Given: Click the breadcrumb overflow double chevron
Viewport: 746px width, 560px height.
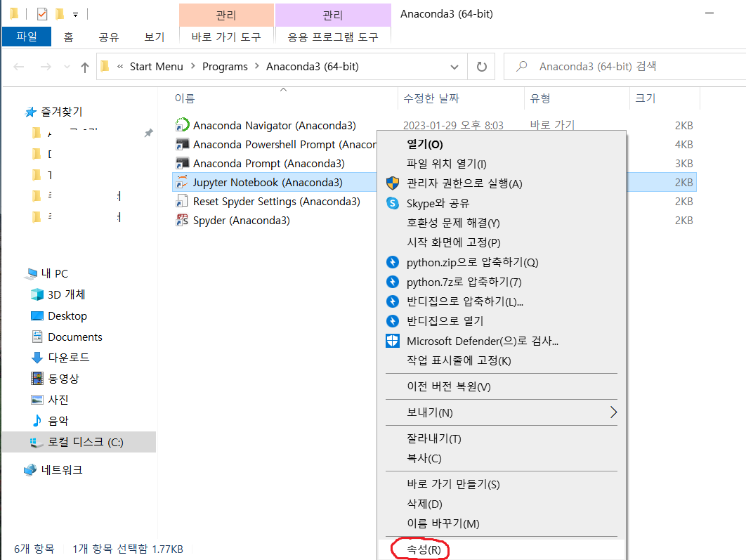Looking at the screenshot, I should (120, 67).
